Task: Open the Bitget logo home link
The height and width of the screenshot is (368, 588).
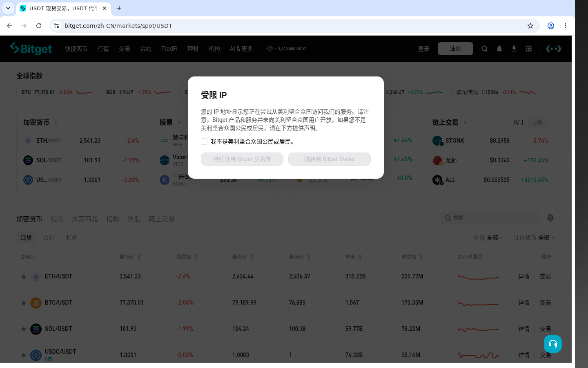Action: 31,49
